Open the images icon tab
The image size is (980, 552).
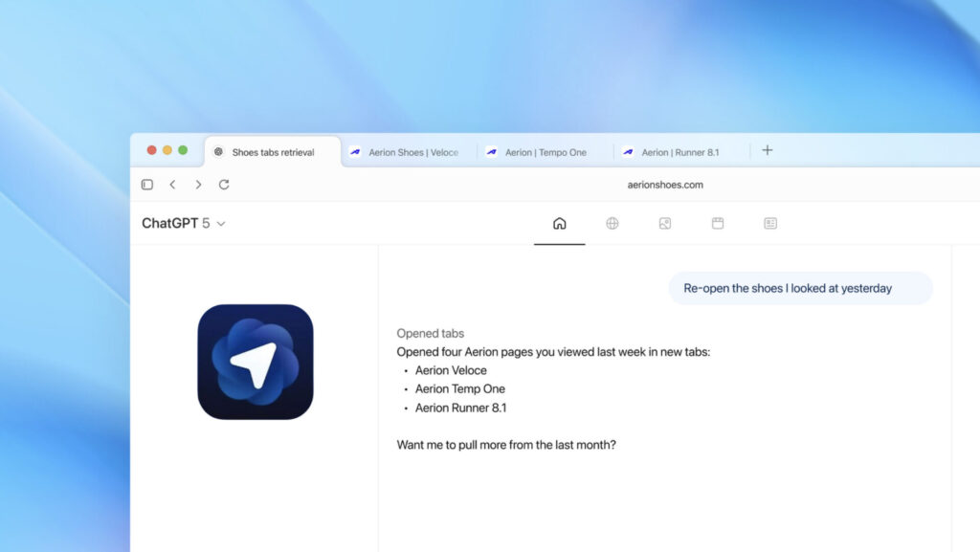tap(665, 223)
